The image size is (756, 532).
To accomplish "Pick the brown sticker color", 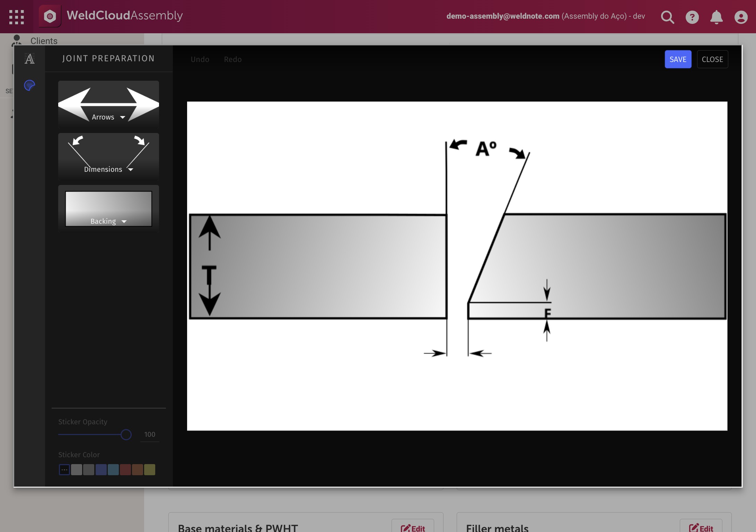I will click(138, 470).
